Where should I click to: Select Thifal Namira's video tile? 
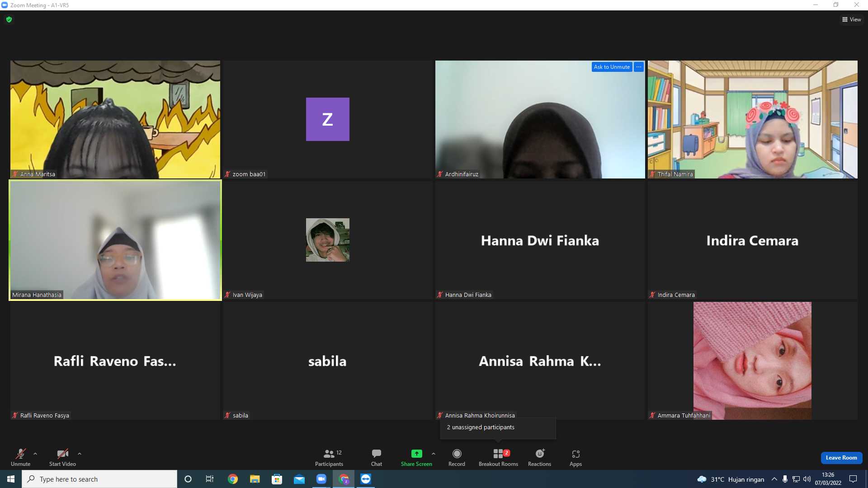(x=752, y=119)
